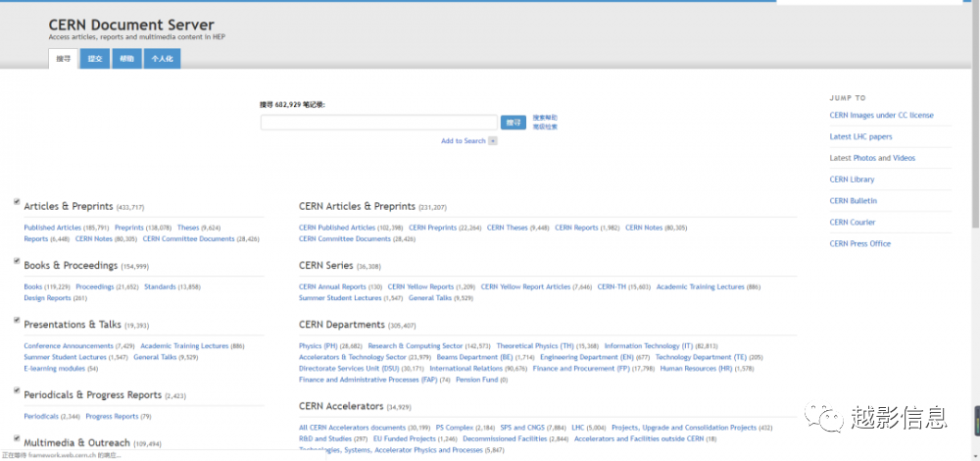This screenshot has height=461, width=980.
Task: Open PS Complex link
Action: [x=455, y=428]
